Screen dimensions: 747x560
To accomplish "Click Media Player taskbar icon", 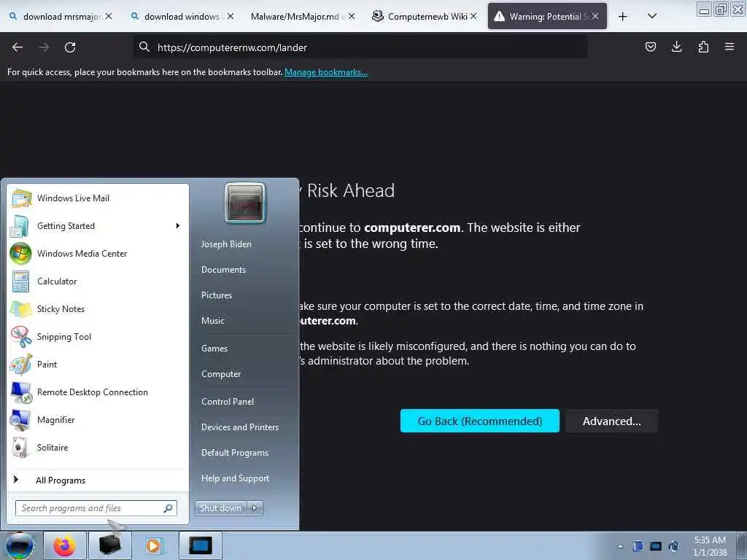I will click(154, 545).
